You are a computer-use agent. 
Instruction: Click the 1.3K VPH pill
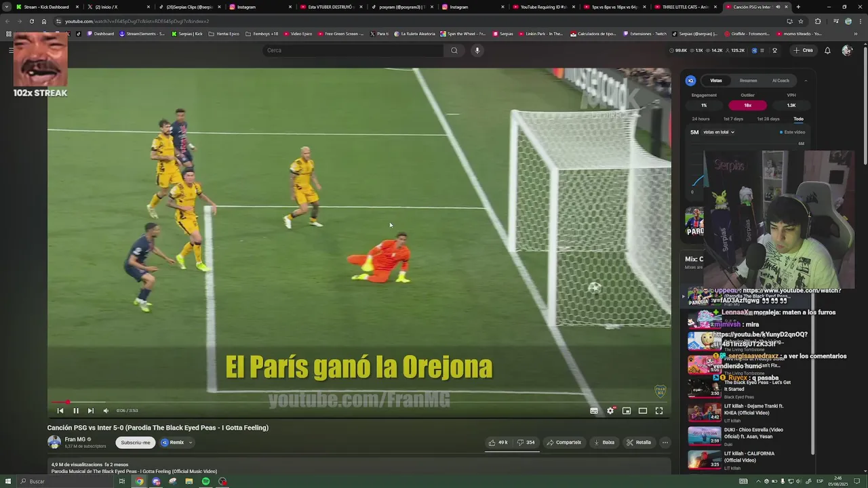(x=791, y=105)
